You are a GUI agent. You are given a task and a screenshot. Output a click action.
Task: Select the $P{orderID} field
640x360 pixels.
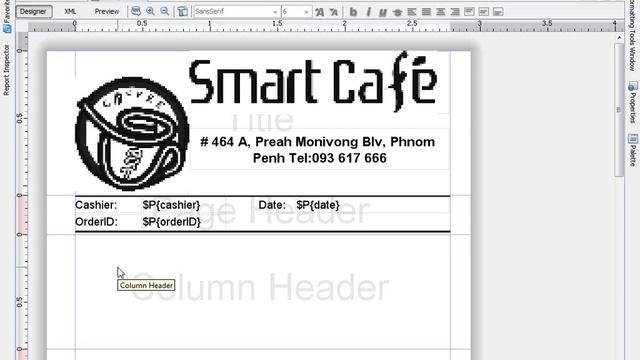pos(171,222)
